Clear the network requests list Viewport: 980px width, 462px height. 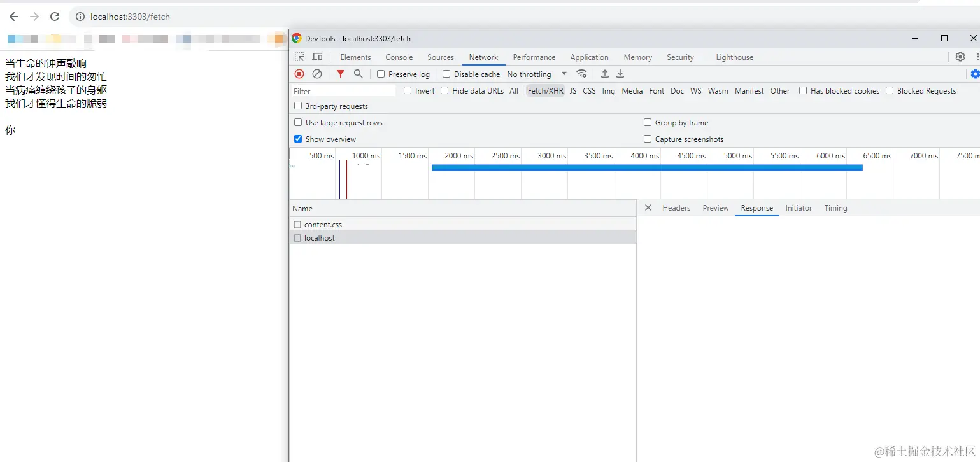[317, 74]
